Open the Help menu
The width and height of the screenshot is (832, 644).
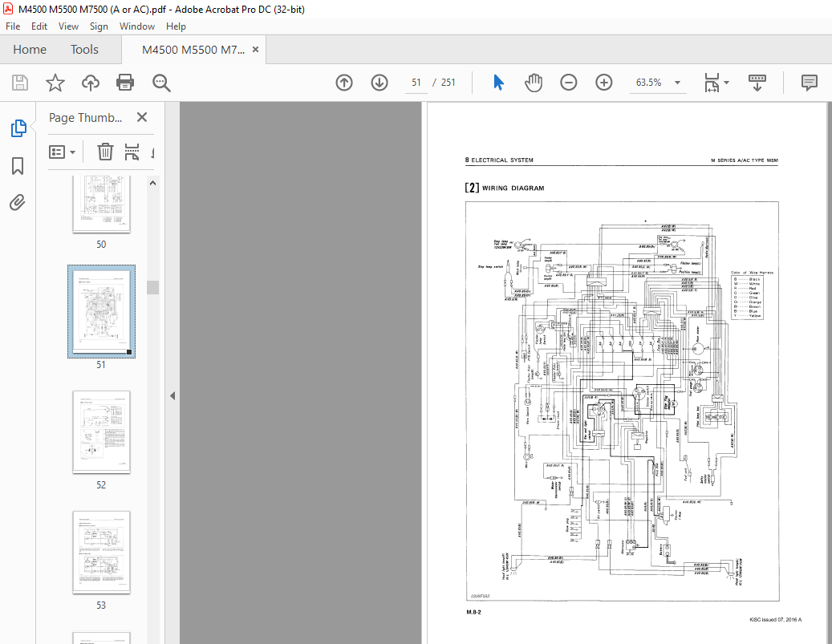(176, 26)
